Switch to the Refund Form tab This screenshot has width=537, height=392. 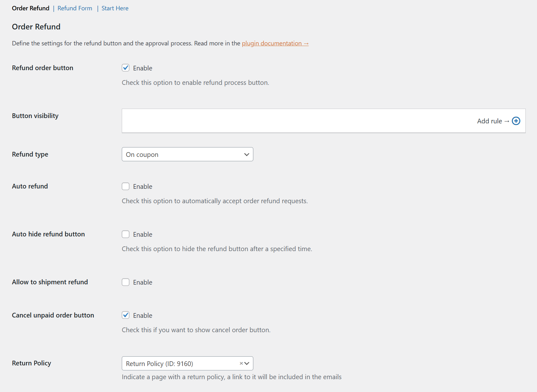coord(75,8)
